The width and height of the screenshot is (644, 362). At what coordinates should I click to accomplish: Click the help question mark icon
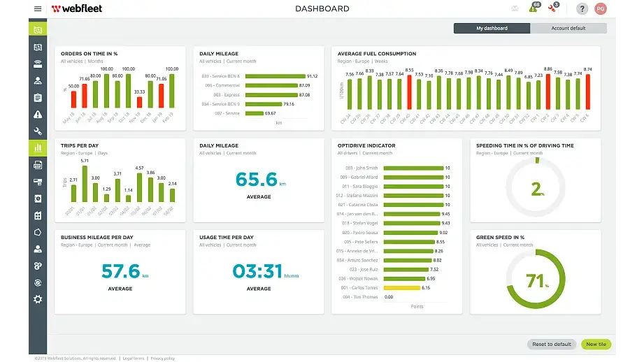581,9
